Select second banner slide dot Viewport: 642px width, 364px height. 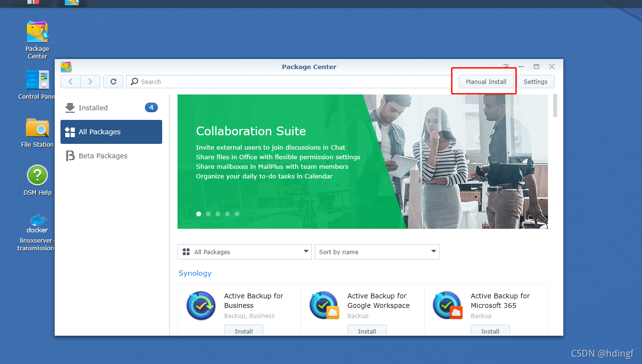pyautogui.click(x=208, y=214)
